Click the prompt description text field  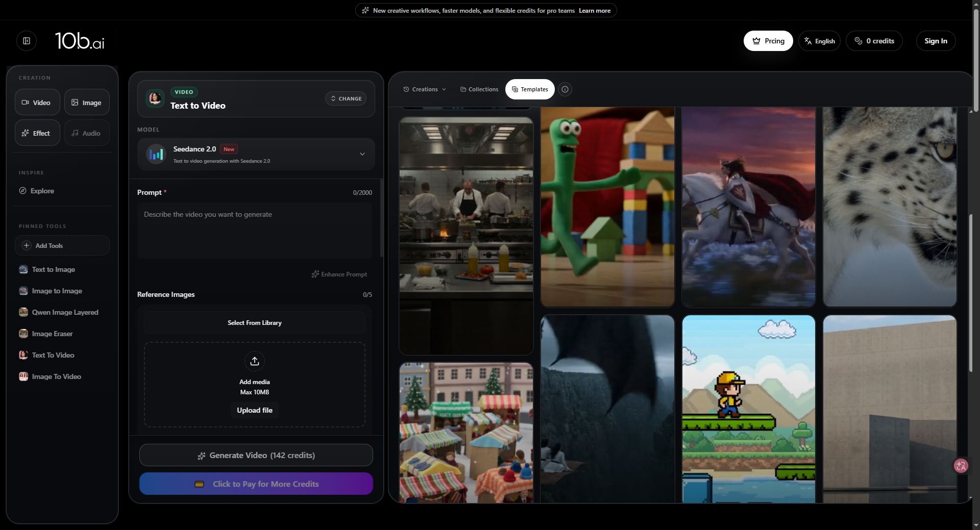click(255, 231)
